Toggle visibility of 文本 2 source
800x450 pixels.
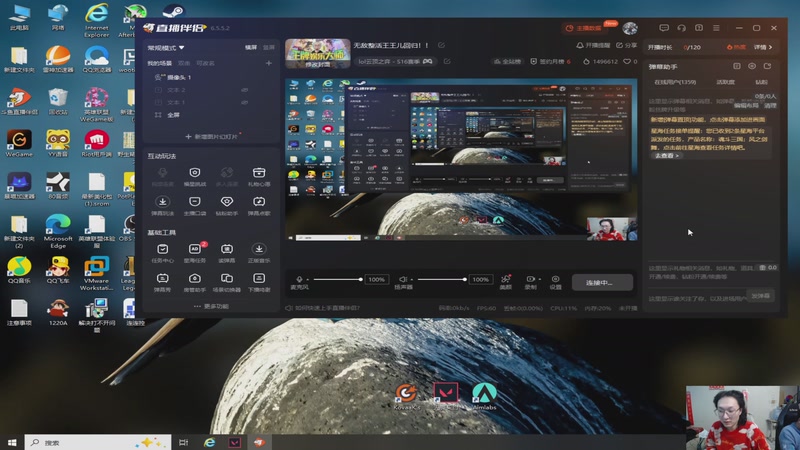[245, 90]
